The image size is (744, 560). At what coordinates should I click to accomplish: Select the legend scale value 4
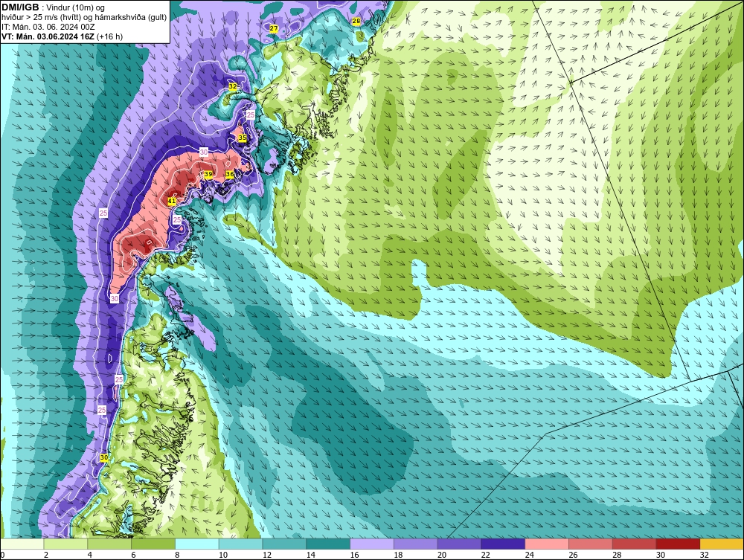pyautogui.click(x=90, y=555)
